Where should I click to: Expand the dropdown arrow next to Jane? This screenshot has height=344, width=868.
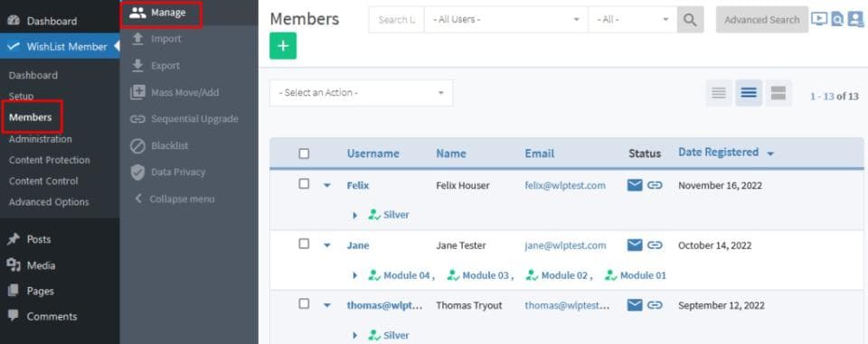coord(326,245)
